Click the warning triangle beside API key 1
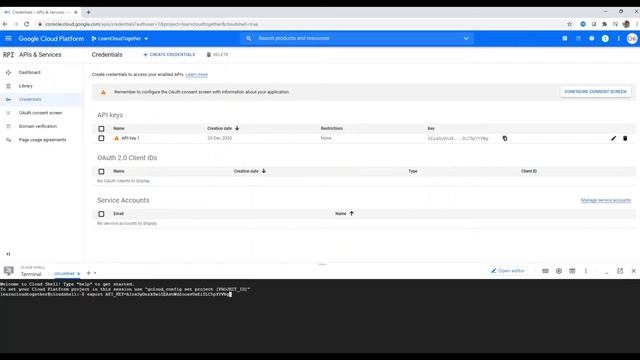 (x=116, y=138)
